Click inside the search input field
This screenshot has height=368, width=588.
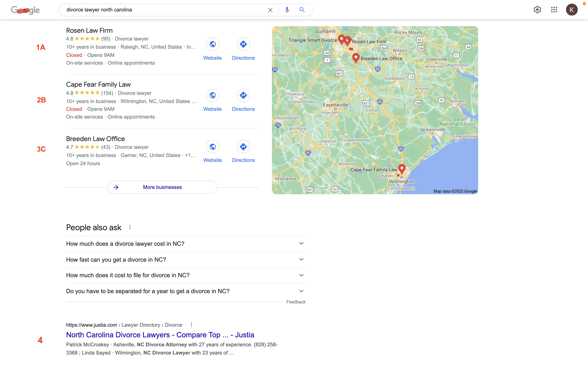(165, 10)
